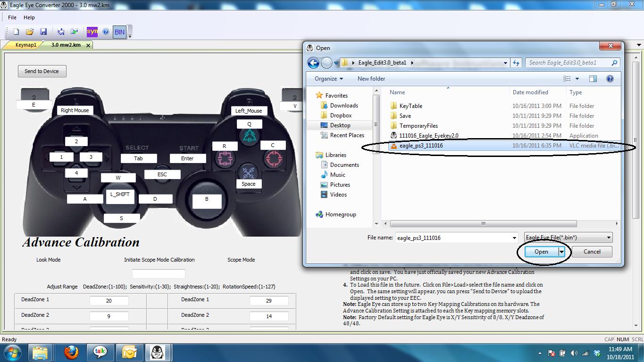The height and width of the screenshot is (362, 644).
Task: Open the File menu
Action: tap(12, 17)
